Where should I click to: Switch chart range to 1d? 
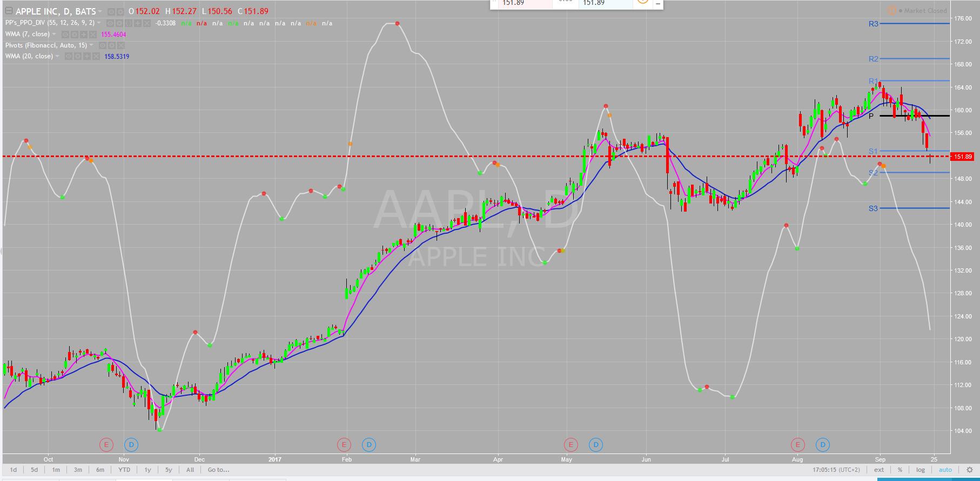pos(13,470)
